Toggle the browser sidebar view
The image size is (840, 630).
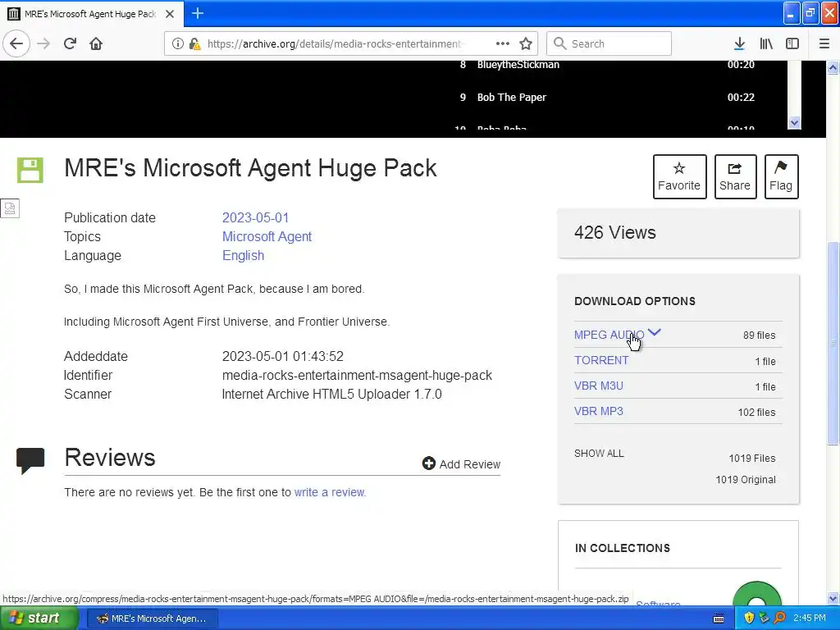[792, 43]
